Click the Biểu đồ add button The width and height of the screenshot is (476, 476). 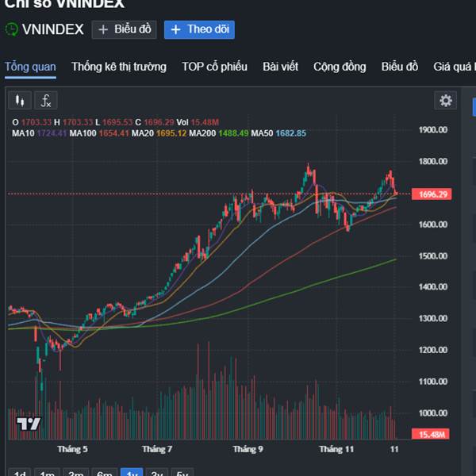pyautogui.click(x=124, y=30)
